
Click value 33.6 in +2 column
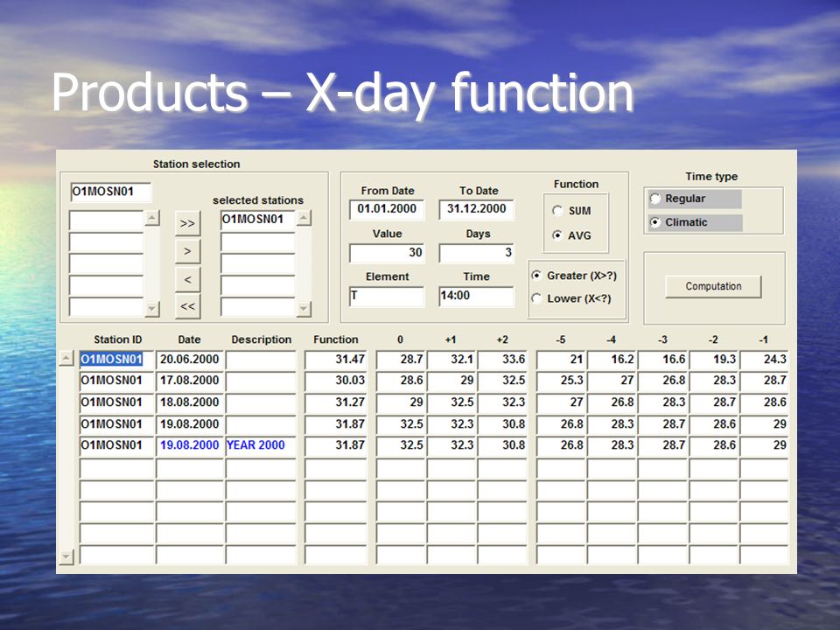pos(502,359)
